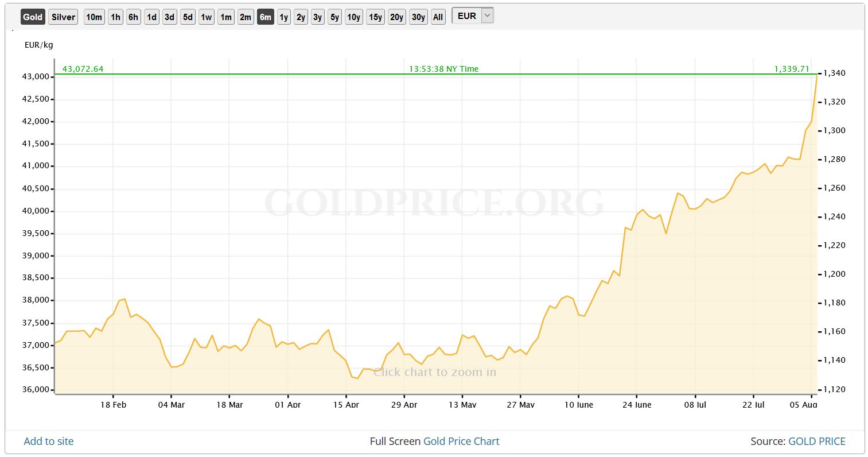The width and height of the screenshot is (868, 457).
Task: Choose the 1d time range
Action: click(x=151, y=17)
